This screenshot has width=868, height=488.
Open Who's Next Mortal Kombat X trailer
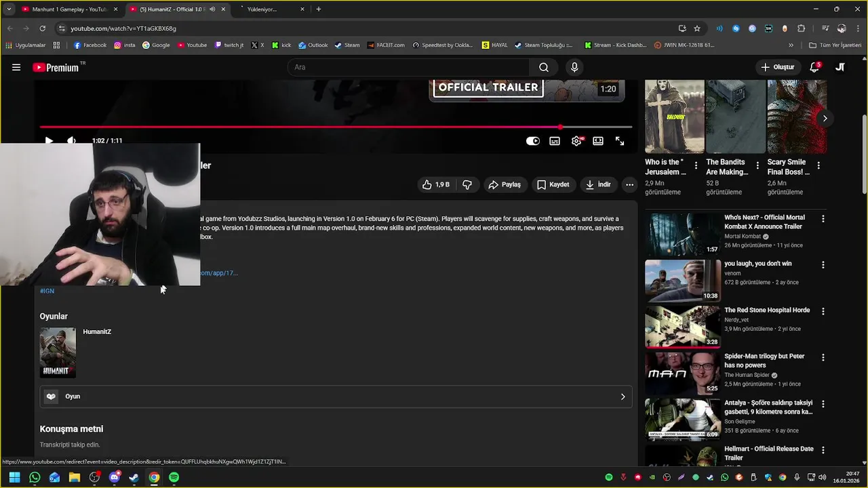[x=763, y=222]
